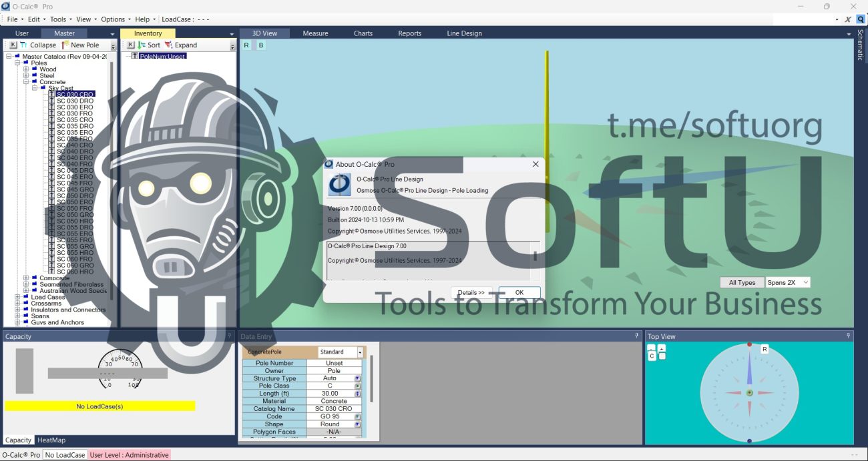This screenshot has width=868, height=461.
Task: Switch to the Measure tab
Action: coord(315,33)
